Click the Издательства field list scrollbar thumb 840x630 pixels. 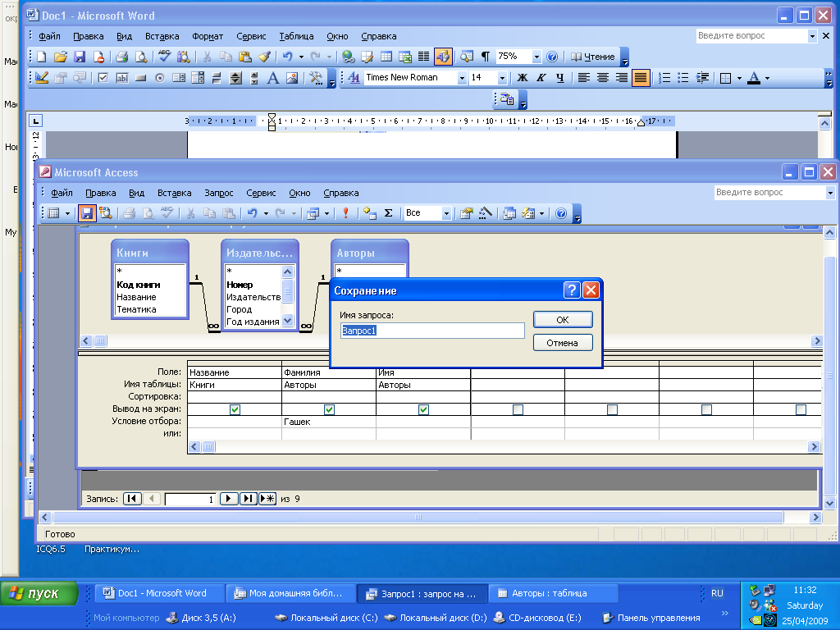pyautogui.click(x=288, y=291)
